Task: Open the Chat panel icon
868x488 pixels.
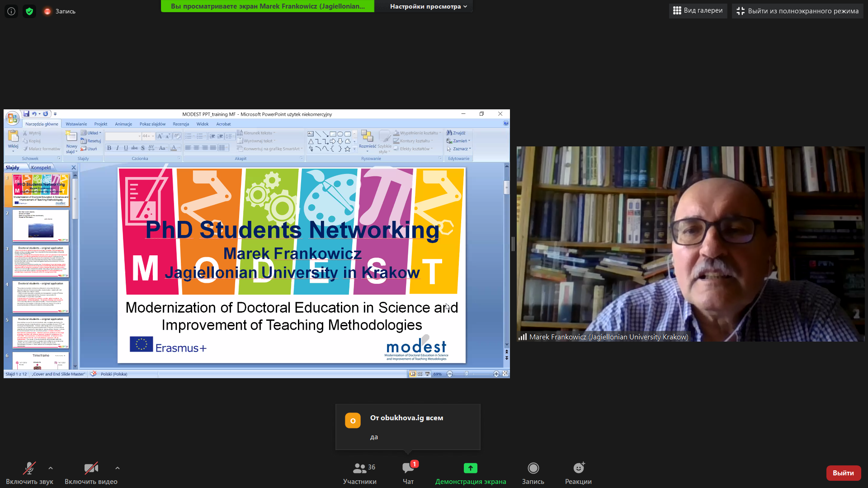Action: pos(408,469)
